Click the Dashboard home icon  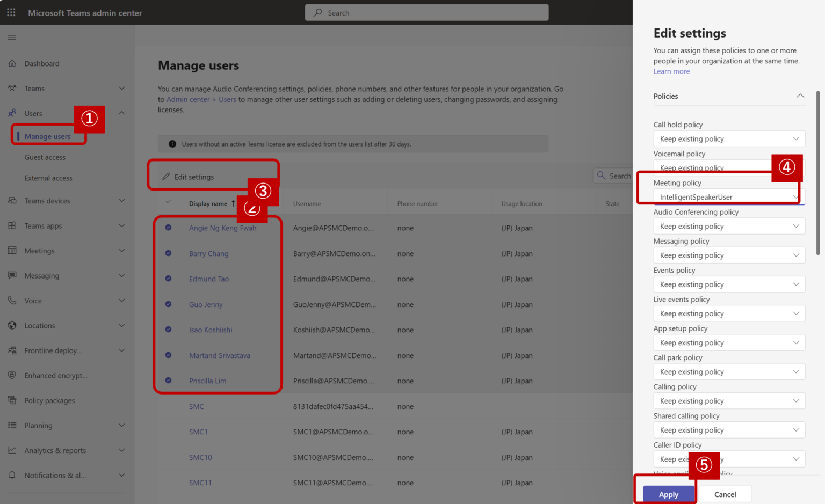pos(12,63)
